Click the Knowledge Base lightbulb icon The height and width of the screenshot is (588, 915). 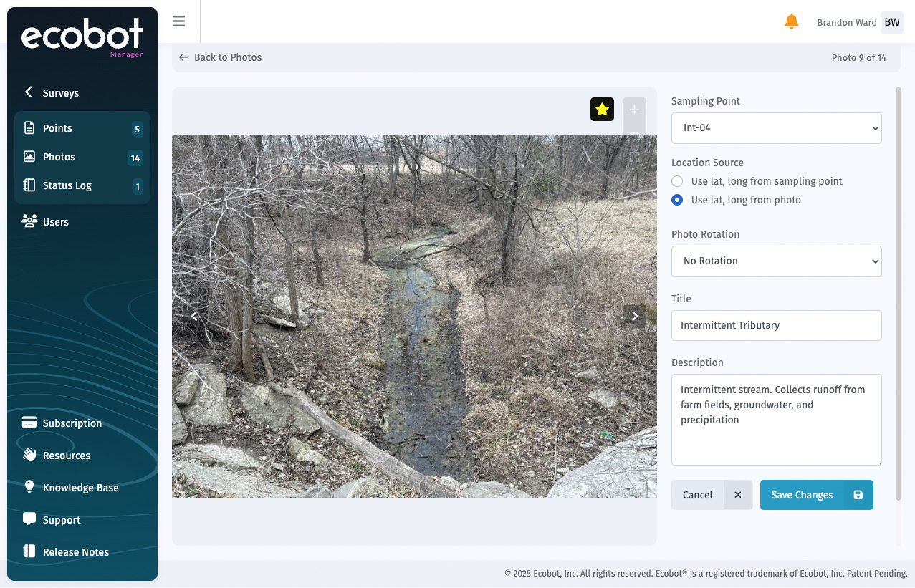point(29,487)
